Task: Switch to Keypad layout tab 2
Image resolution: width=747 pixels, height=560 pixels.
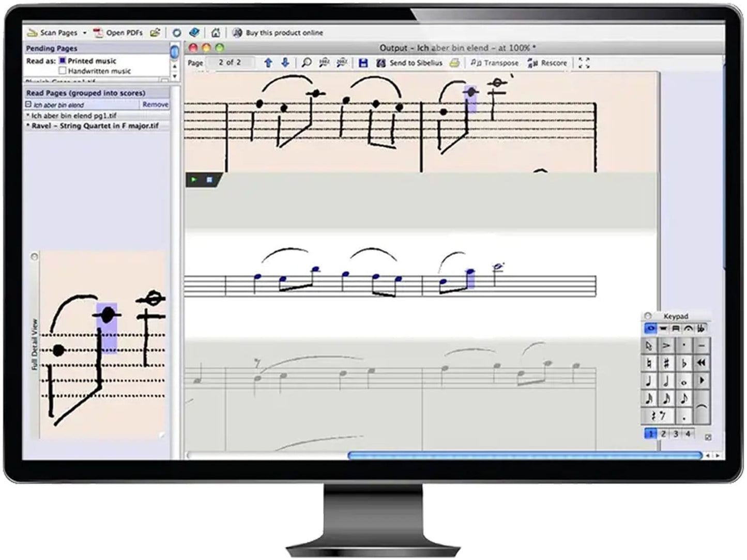Action: tap(663, 434)
